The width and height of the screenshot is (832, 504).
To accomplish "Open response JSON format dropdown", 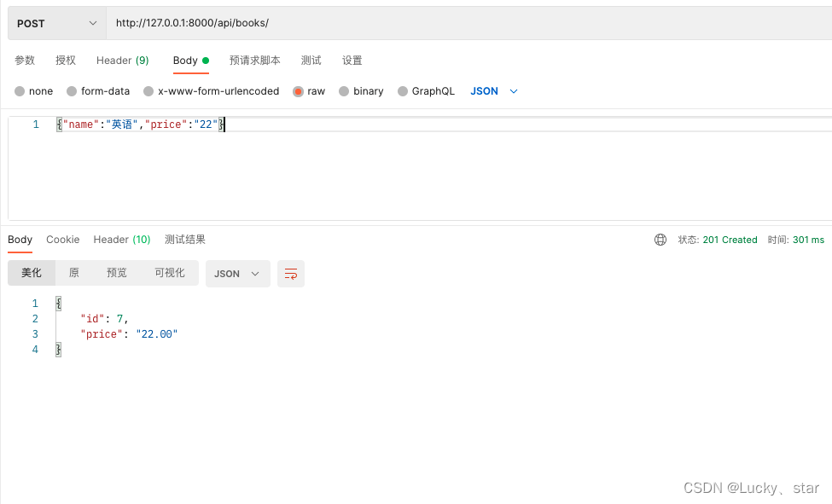I will coord(238,274).
